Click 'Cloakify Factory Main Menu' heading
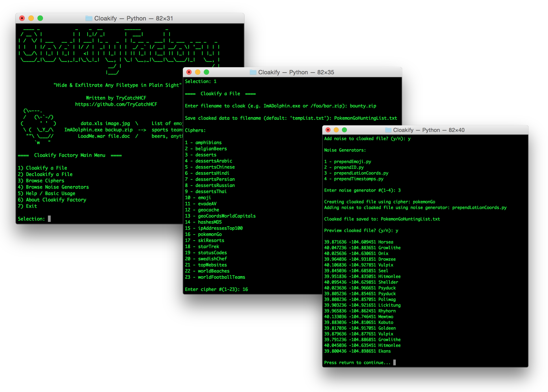The image size is (548, 392). click(70, 155)
